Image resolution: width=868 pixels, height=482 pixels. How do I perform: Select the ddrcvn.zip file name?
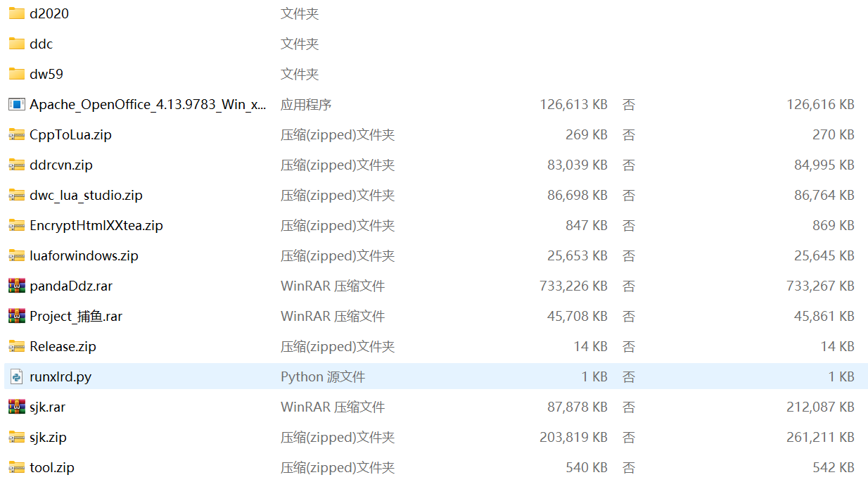point(61,165)
